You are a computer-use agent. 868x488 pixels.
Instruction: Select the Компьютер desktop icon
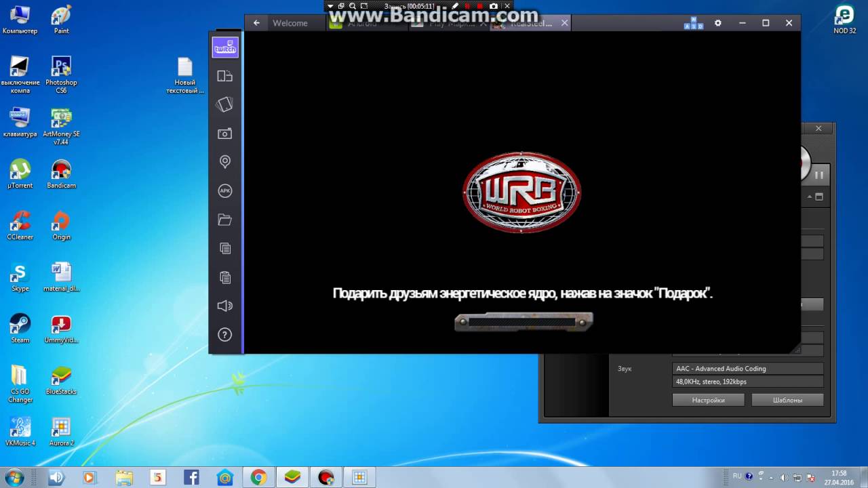[x=20, y=20]
